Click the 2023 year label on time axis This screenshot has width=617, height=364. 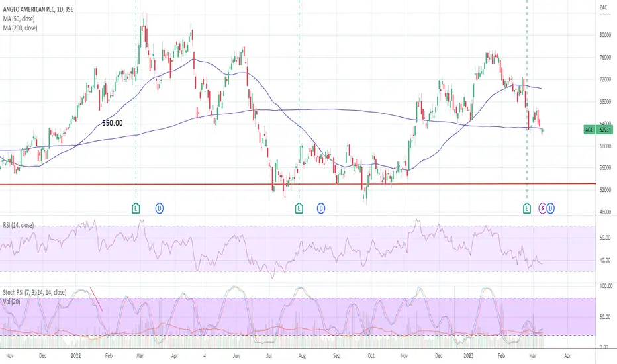(x=469, y=356)
